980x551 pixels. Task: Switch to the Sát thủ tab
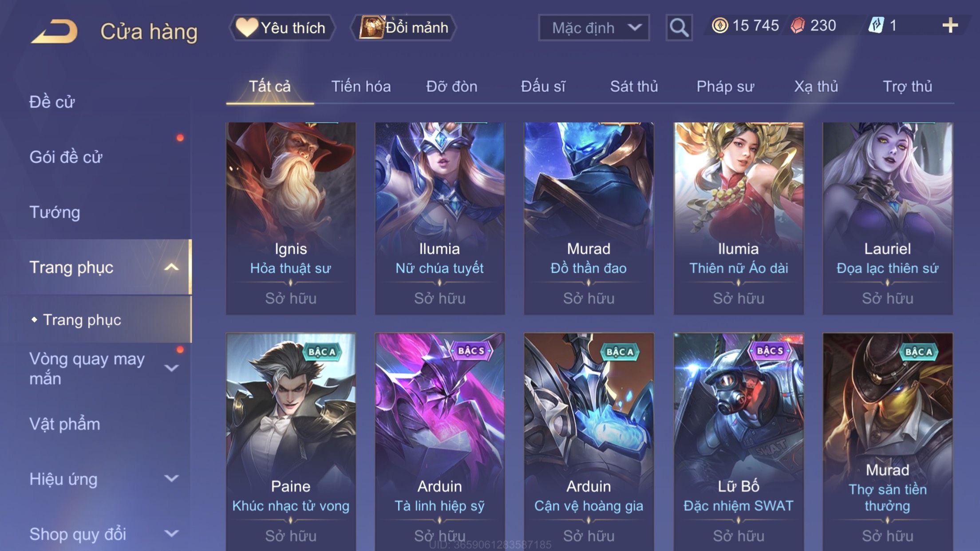634,86
